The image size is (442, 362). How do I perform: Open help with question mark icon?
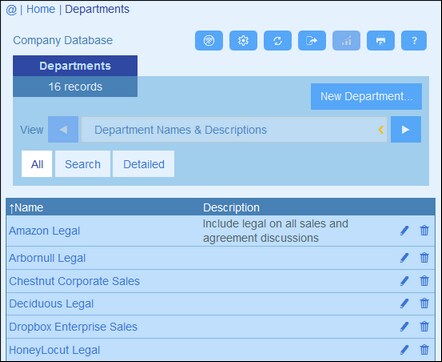(x=414, y=41)
